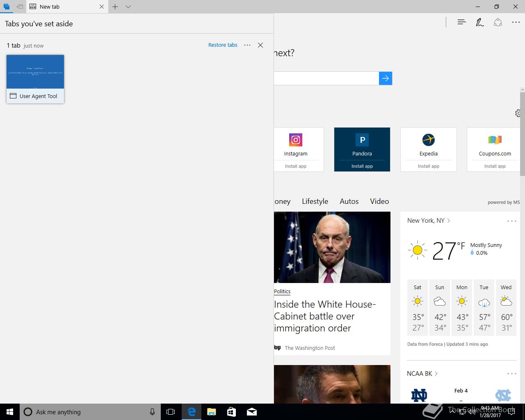The height and width of the screenshot is (420, 525).
Task: Click The Washington Post source
Action: coord(310,348)
